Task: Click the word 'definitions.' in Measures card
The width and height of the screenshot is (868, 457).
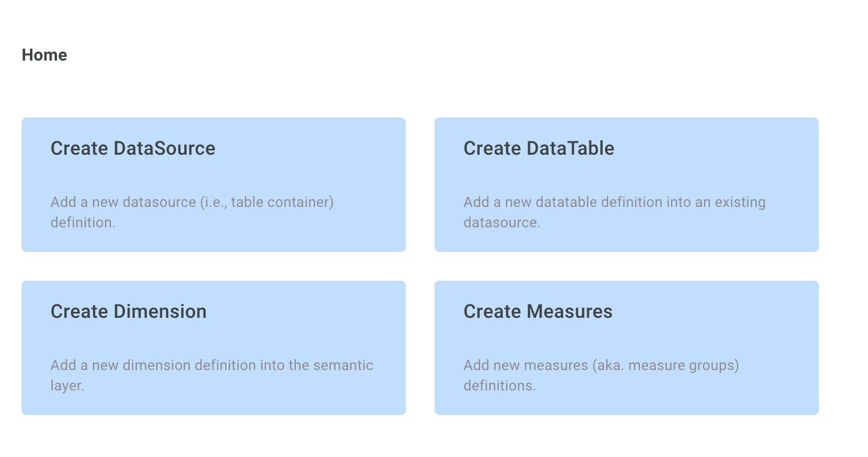Action: click(x=499, y=386)
